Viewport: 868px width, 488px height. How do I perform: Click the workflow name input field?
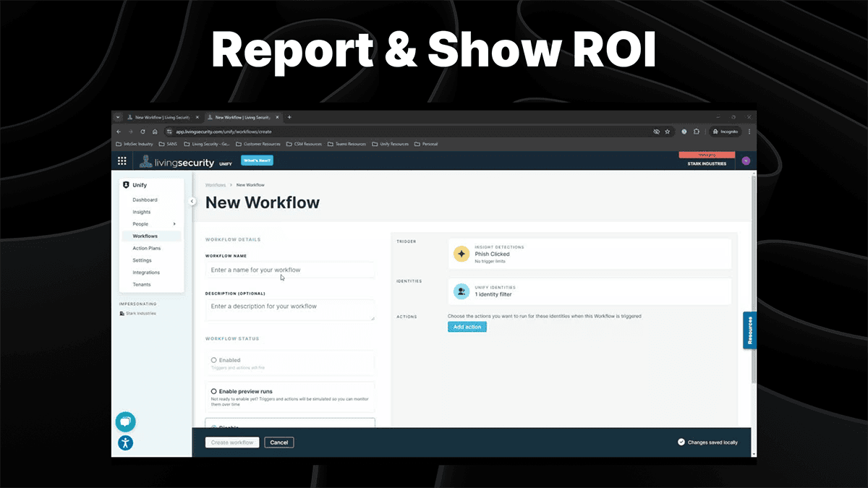pyautogui.click(x=290, y=270)
